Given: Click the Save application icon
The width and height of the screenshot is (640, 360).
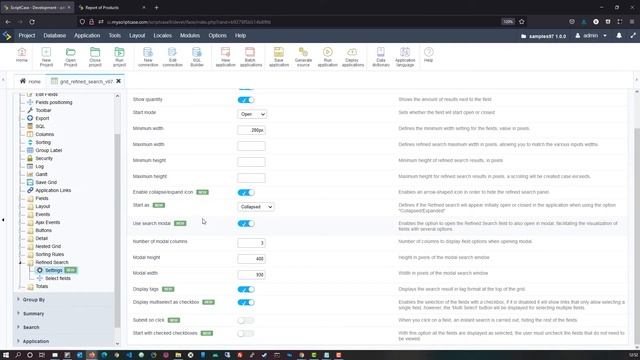Looking at the screenshot, I should [279, 57].
